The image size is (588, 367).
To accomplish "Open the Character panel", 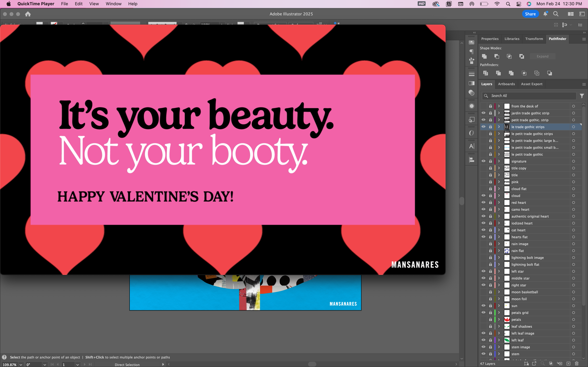I will pyautogui.click(x=471, y=146).
